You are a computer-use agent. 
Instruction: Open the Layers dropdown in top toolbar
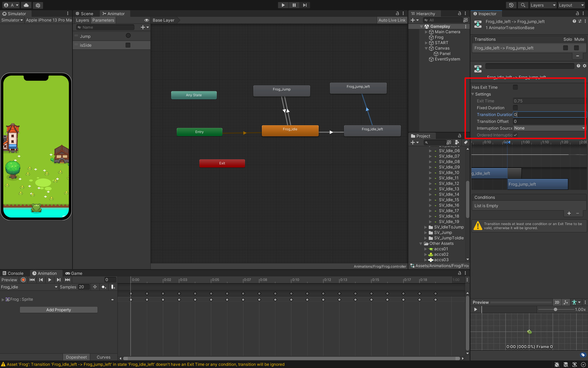coord(543,5)
